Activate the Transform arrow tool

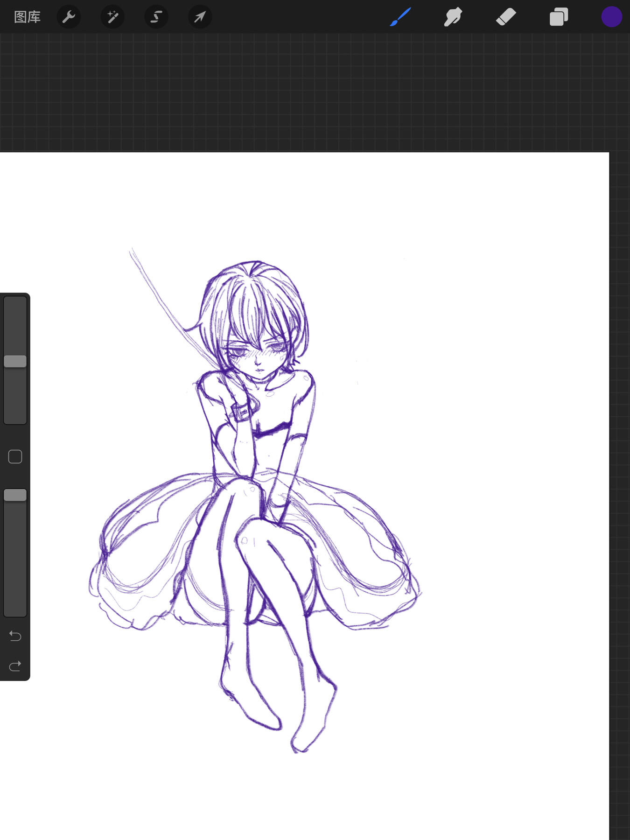pyautogui.click(x=200, y=17)
